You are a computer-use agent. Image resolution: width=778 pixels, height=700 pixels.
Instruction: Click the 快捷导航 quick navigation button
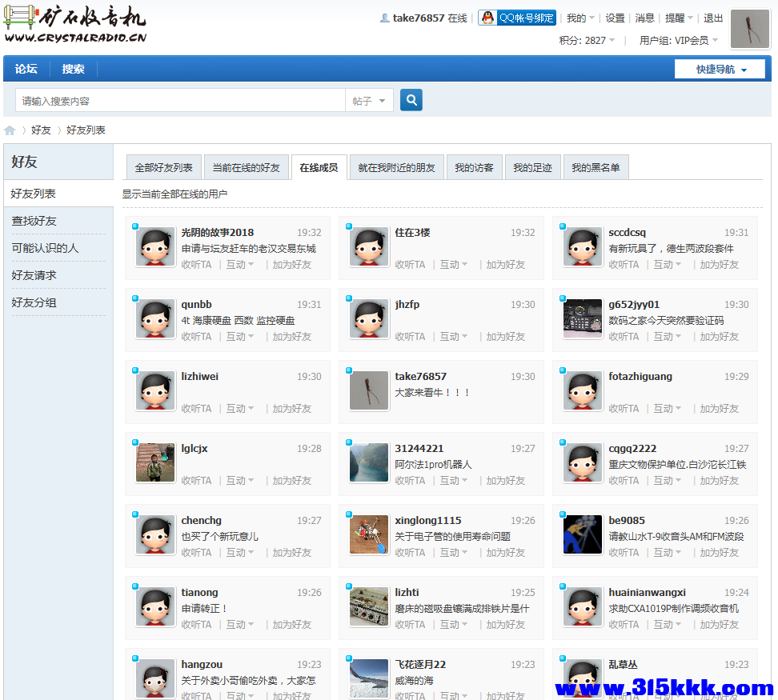point(720,69)
